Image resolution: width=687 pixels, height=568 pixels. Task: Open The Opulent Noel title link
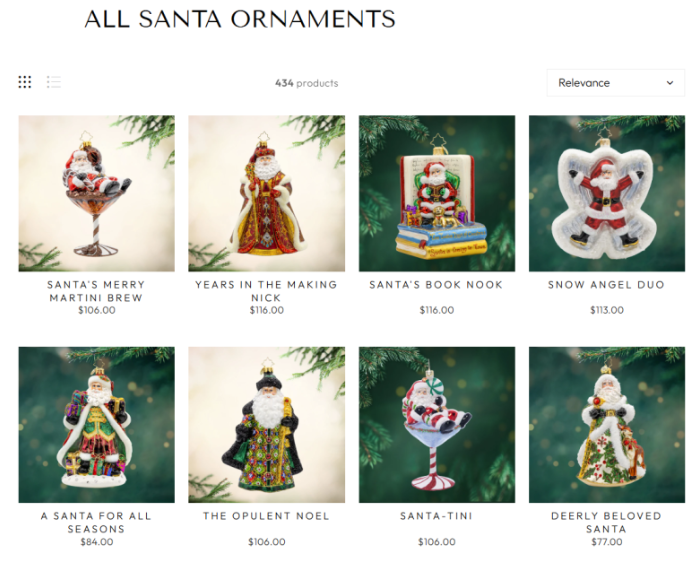(266, 516)
